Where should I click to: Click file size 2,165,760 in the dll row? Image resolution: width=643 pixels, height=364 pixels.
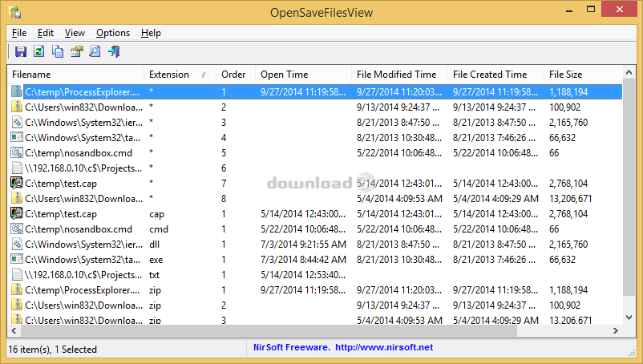click(568, 245)
